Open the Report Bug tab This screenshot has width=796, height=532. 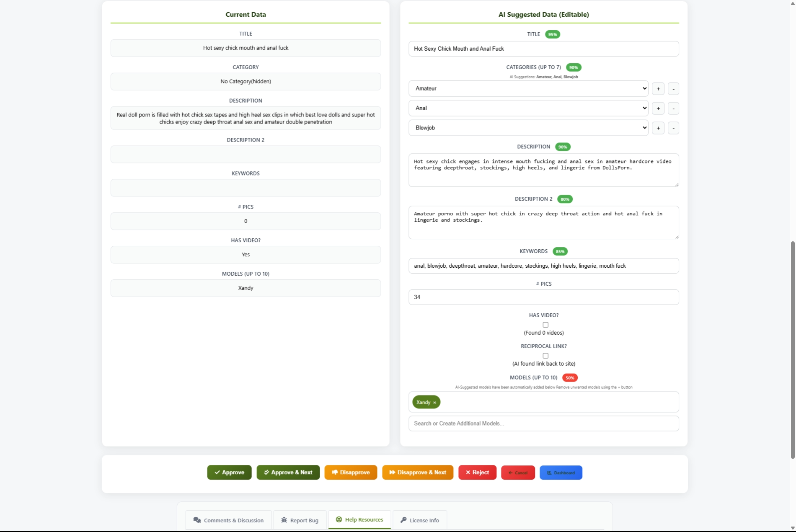pos(300,520)
